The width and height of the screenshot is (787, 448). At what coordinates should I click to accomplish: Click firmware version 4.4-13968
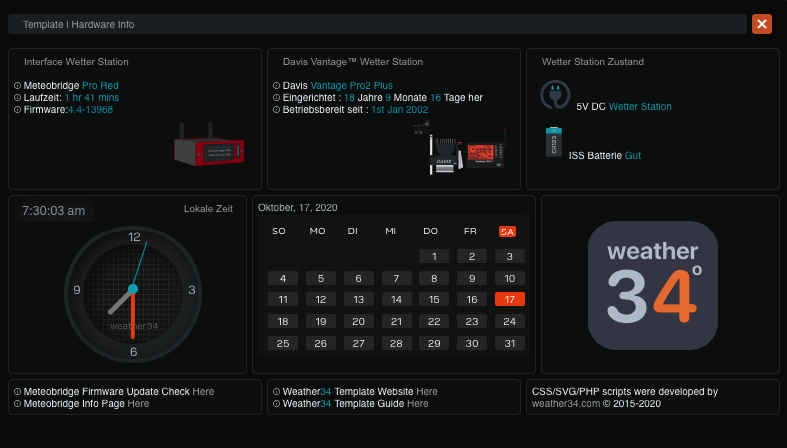90,109
